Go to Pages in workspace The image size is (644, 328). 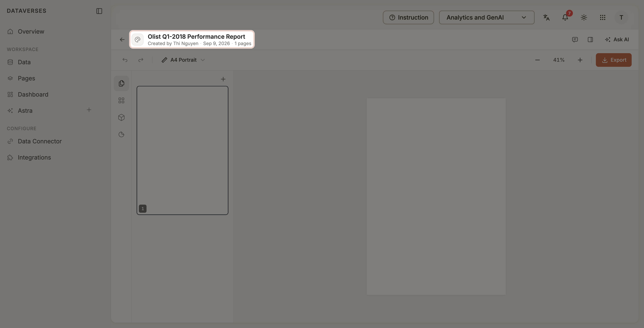tap(26, 78)
